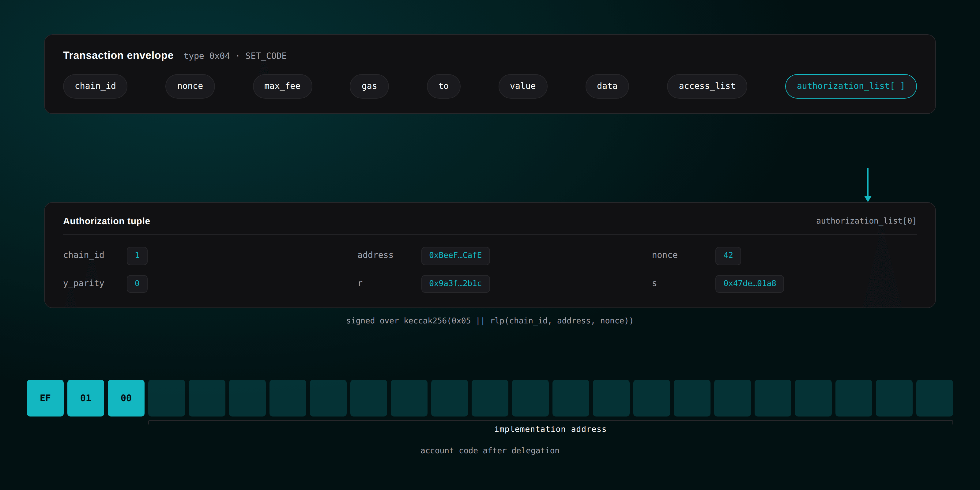The width and height of the screenshot is (980, 490).
Task: Select the value field pill
Action: (523, 86)
